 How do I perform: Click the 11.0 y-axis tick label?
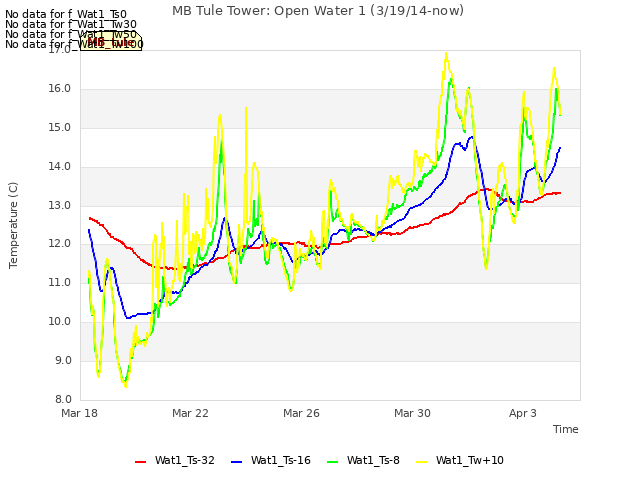point(60,282)
